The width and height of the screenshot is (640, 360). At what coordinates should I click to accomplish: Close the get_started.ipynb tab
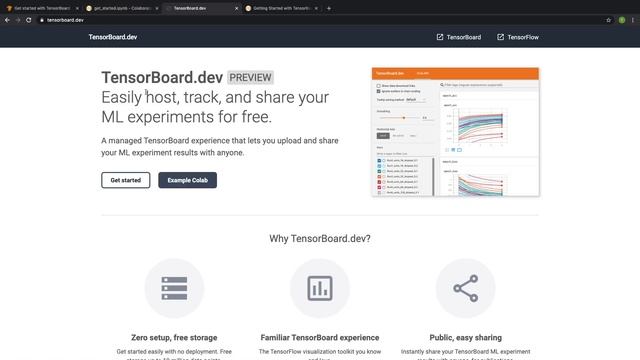(157, 8)
